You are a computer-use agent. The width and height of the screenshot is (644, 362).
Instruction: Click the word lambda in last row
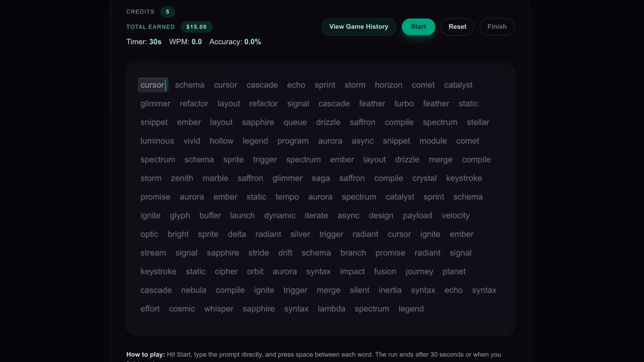(331, 309)
